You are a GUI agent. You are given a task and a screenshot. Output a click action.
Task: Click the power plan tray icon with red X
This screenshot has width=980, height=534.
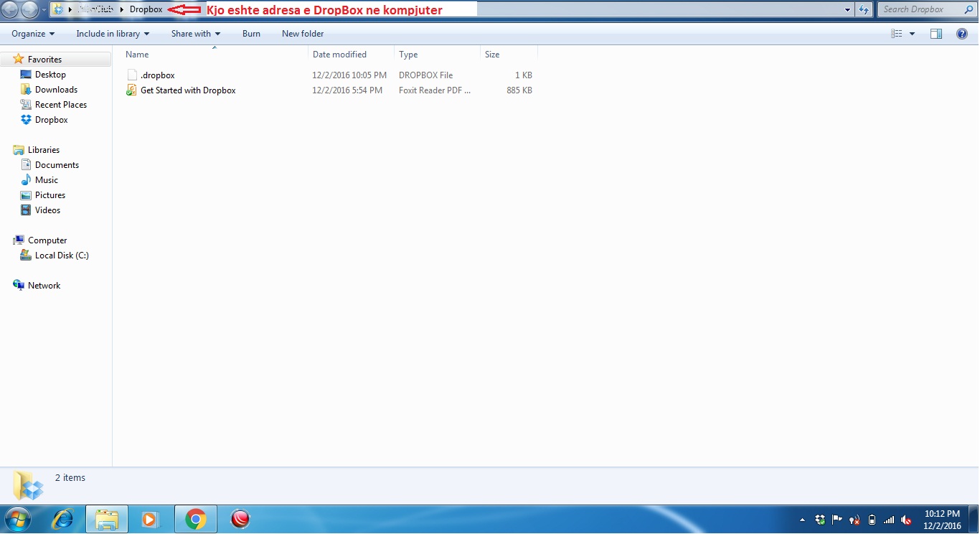[x=854, y=520]
